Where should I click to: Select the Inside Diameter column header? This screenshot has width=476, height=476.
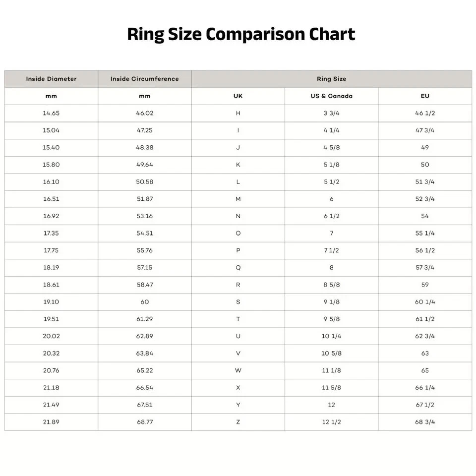(x=51, y=79)
